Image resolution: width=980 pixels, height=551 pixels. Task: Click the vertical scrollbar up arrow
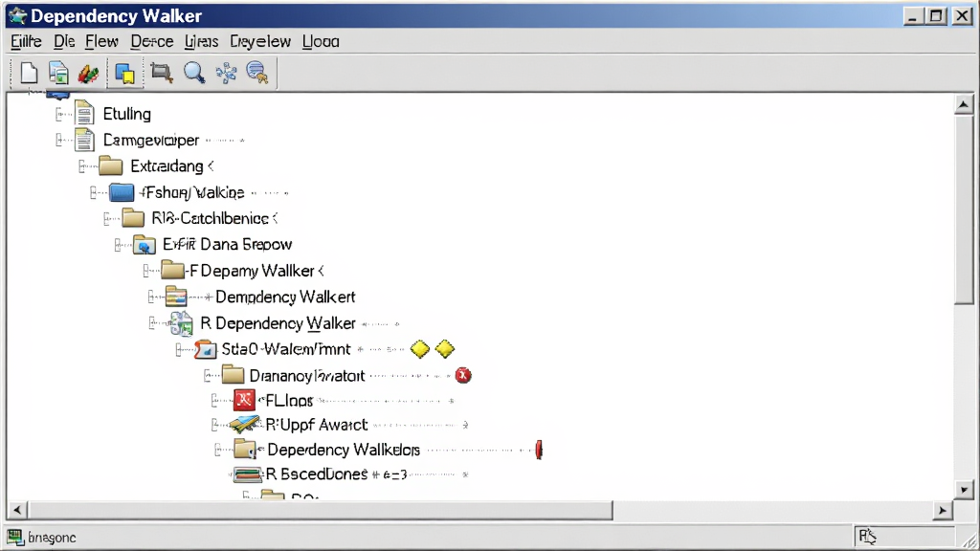963,104
